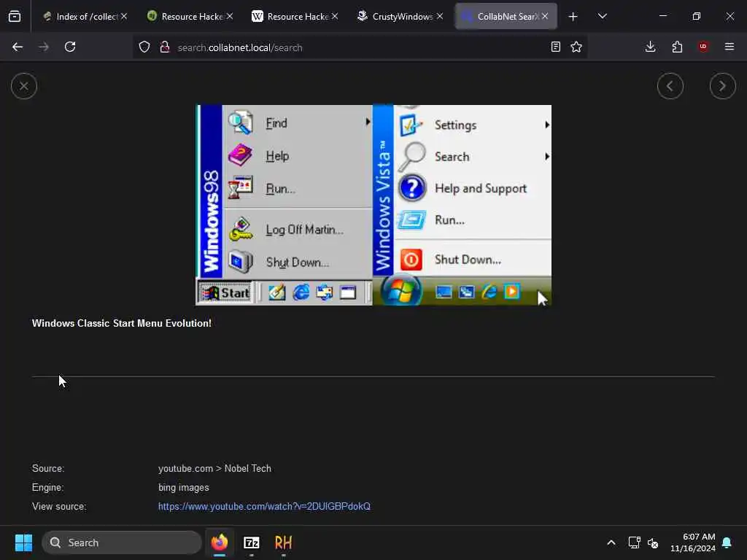
Task: Open the Extensions menu
Action: pos(677,47)
